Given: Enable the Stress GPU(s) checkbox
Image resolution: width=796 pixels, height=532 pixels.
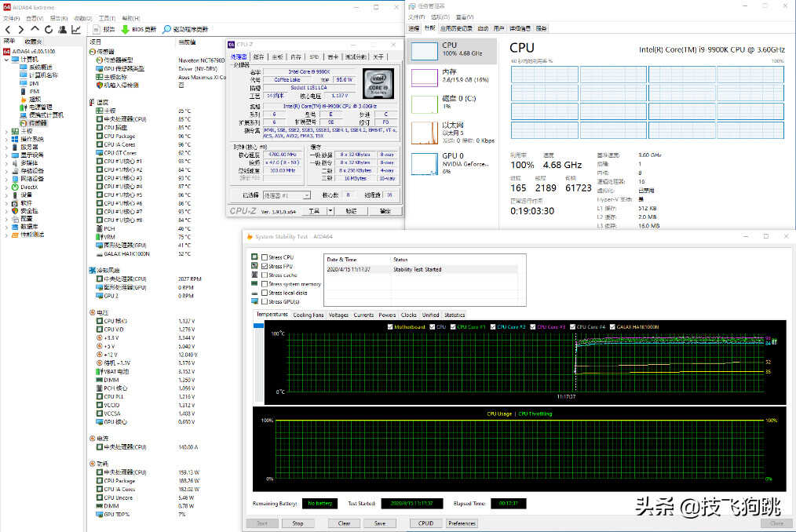Looking at the screenshot, I should [265, 301].
